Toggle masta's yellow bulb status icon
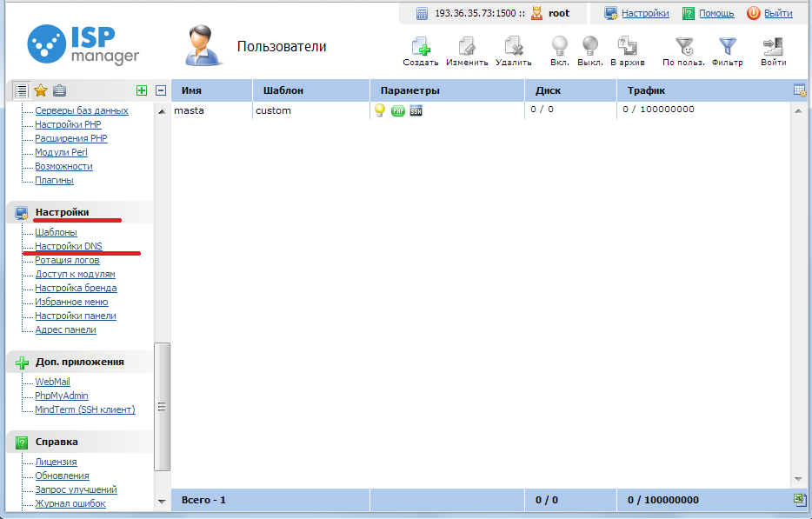This screenshot has height=519, width=812. pos(380,110)
